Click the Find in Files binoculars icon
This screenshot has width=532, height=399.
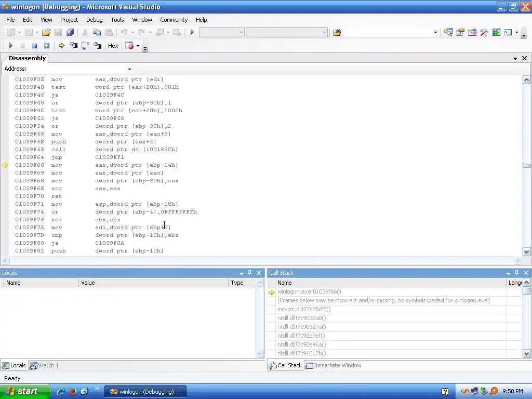337,33
